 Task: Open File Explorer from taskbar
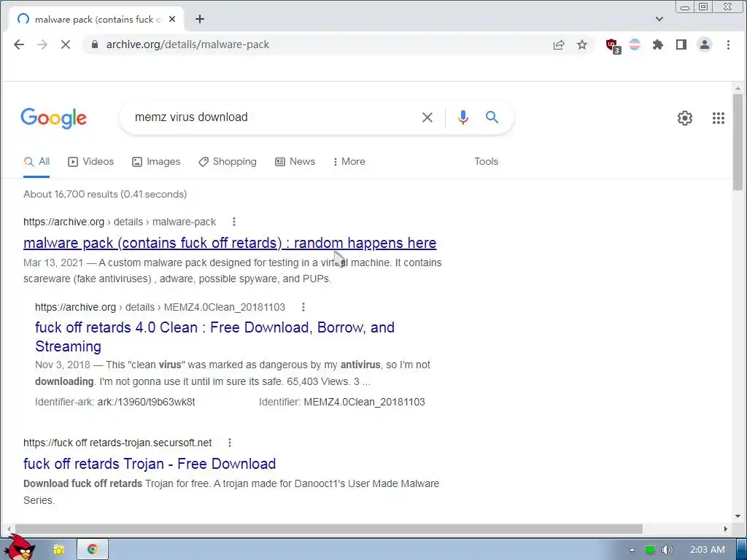tap(59, 550)
